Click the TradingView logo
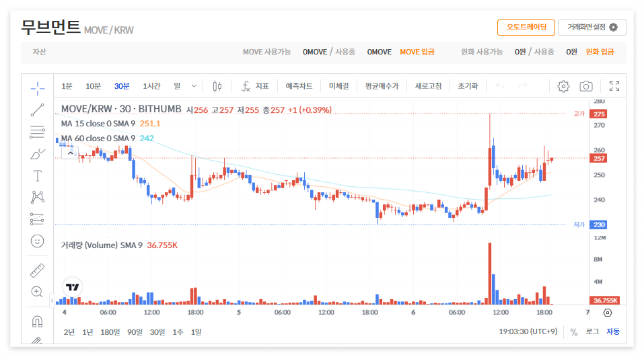Image resolution: width=644 pixels, height=357 pixels. point(73,287)
